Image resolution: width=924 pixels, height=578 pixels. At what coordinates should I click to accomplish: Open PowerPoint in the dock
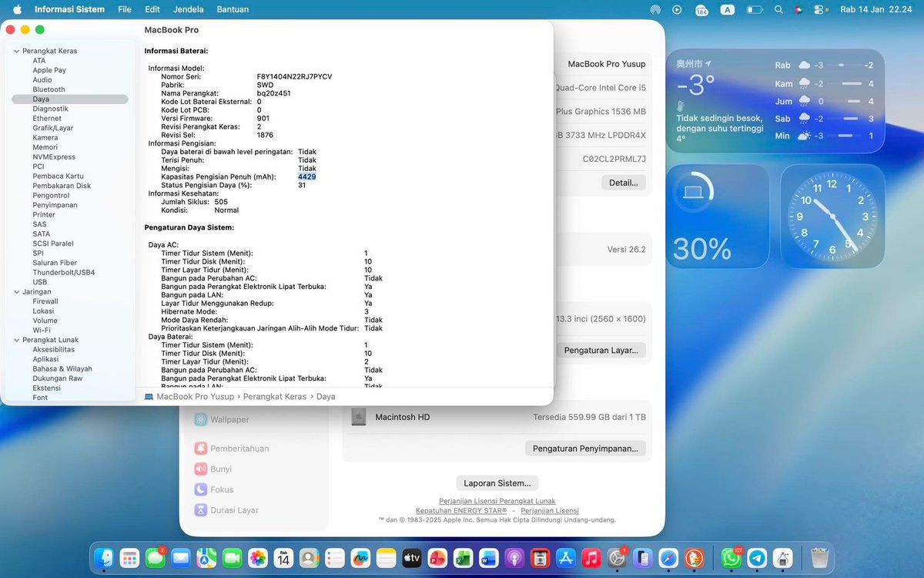(437, 558)
